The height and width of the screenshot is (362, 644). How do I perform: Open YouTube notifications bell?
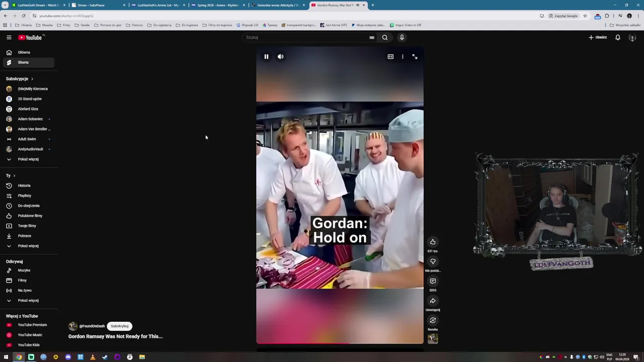618,37
